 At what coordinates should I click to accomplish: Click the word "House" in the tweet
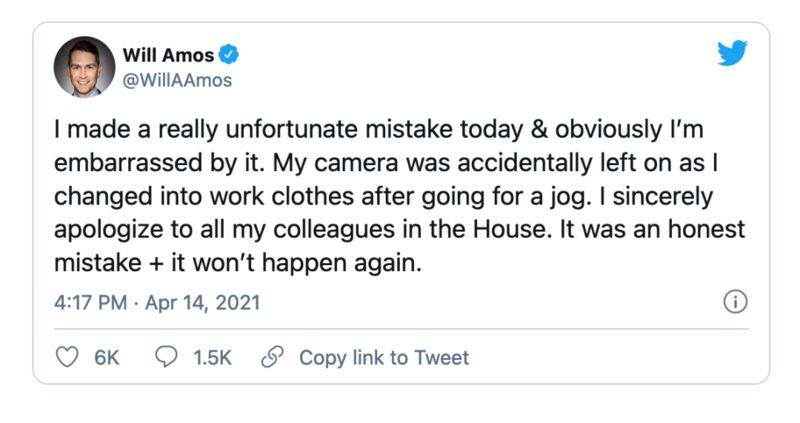pyautogui.click(x=512, y=229)
